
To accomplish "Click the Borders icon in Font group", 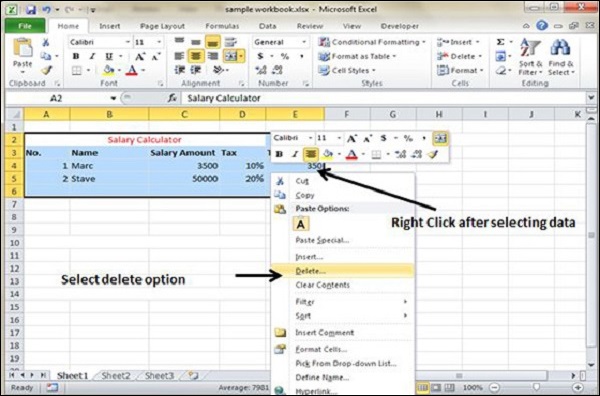I will [x=77, y=70].
